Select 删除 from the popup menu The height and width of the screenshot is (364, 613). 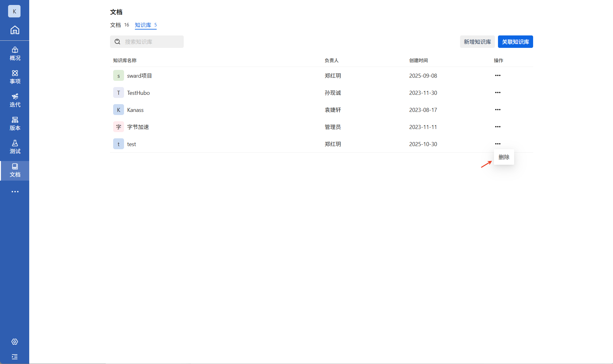[504, 157]
